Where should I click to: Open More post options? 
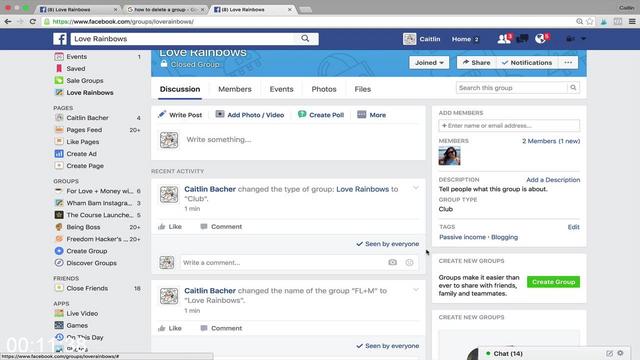coord(371,115)
